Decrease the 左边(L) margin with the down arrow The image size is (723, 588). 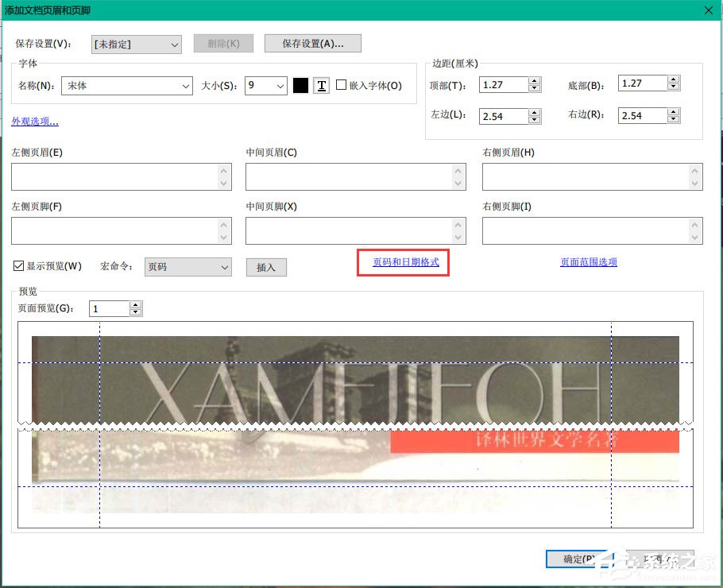(535, 119)
